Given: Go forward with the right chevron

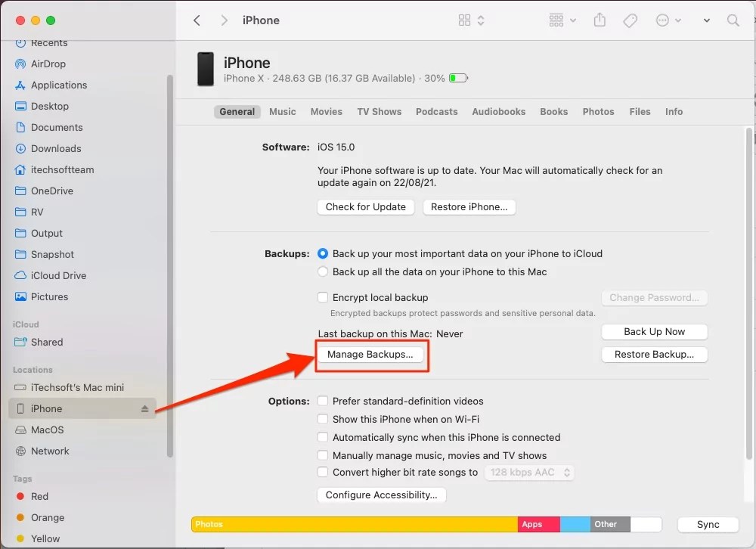Looking at the screenshot, I should point(224,20).
